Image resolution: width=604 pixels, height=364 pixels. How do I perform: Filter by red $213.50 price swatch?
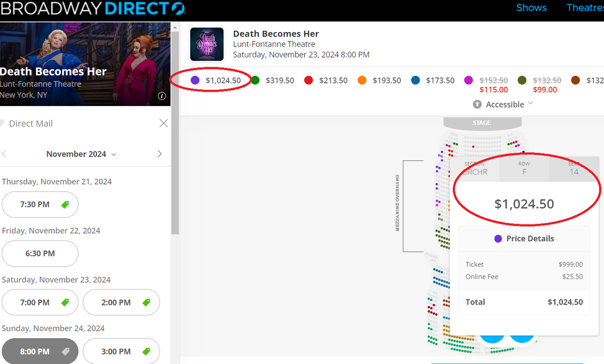(x=309, y=80)
